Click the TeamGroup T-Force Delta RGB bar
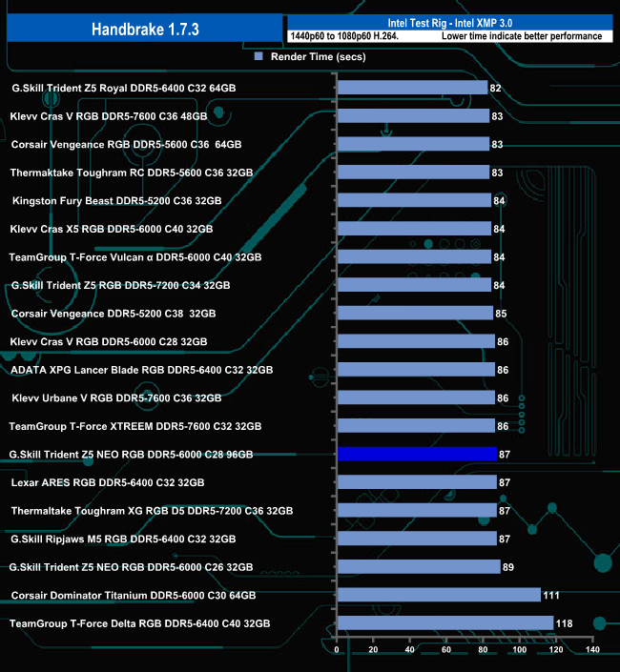The width and height of the screenshot is (620, 672). click(445, 623)
